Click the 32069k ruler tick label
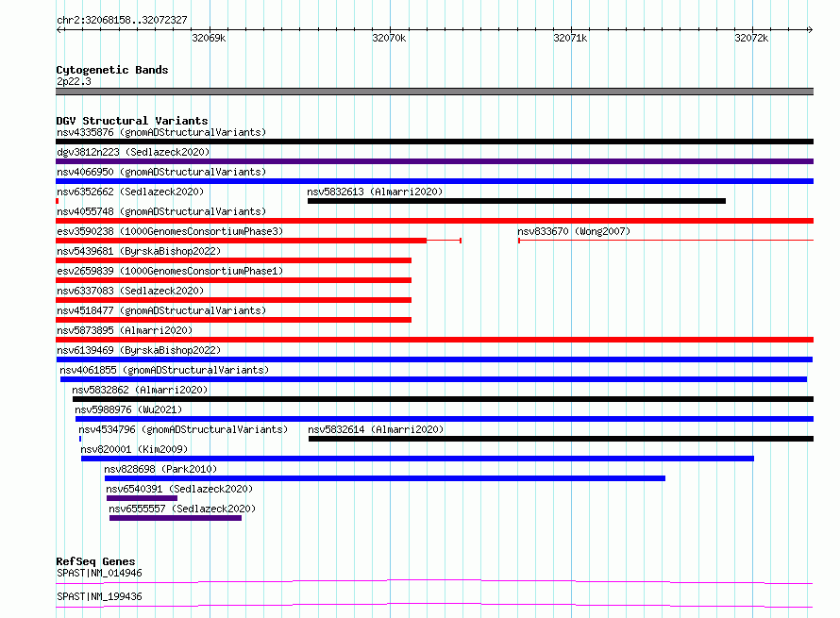The height and width of the screenshot is (618, 840). point(209,38)
